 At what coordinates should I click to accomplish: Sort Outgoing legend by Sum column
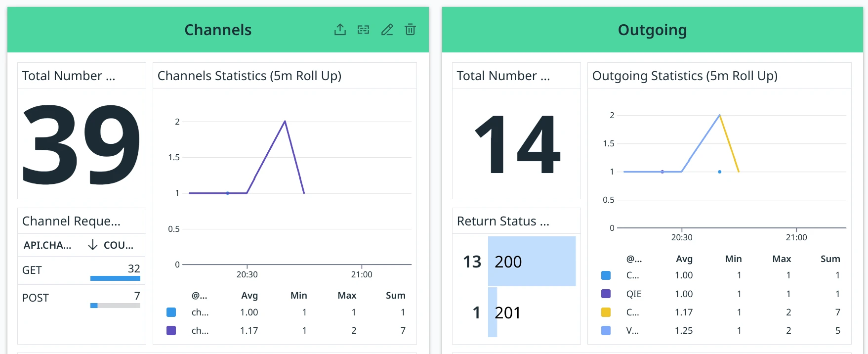(830, 259)
